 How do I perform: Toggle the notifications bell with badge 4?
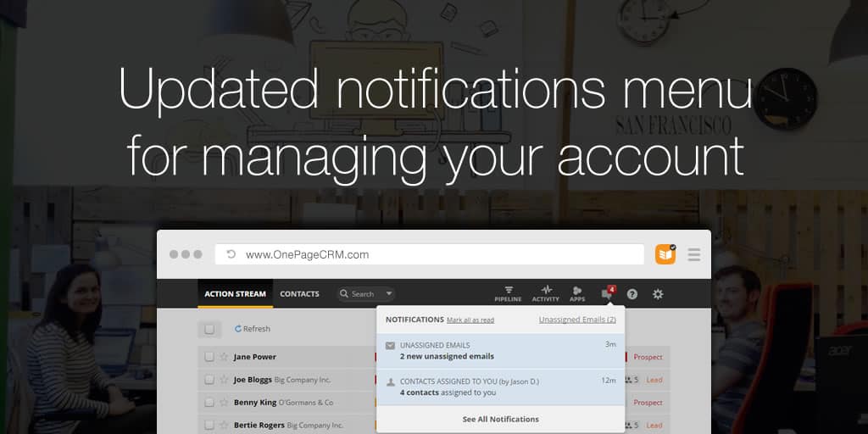[x=608, y=292]
